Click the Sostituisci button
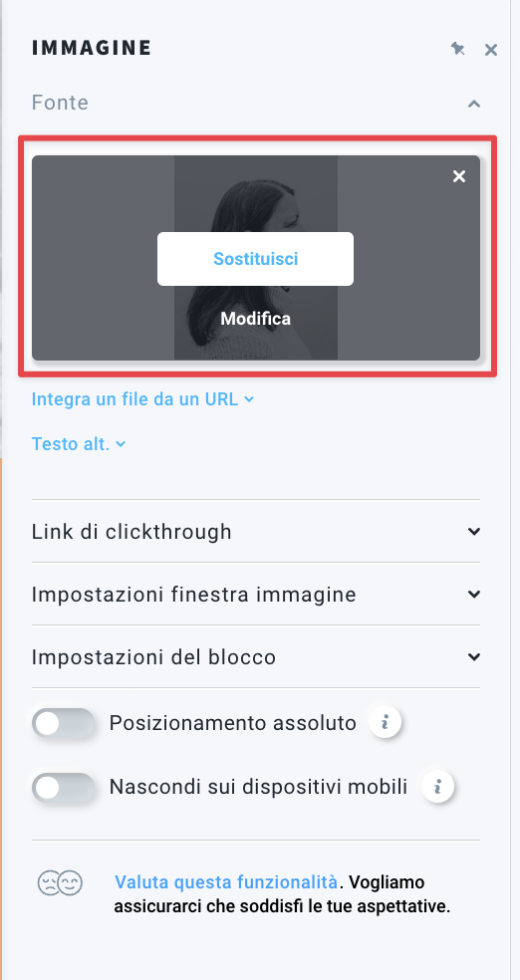Image resolution: width=520 pixels, height=980 pixels. (256, 259)
